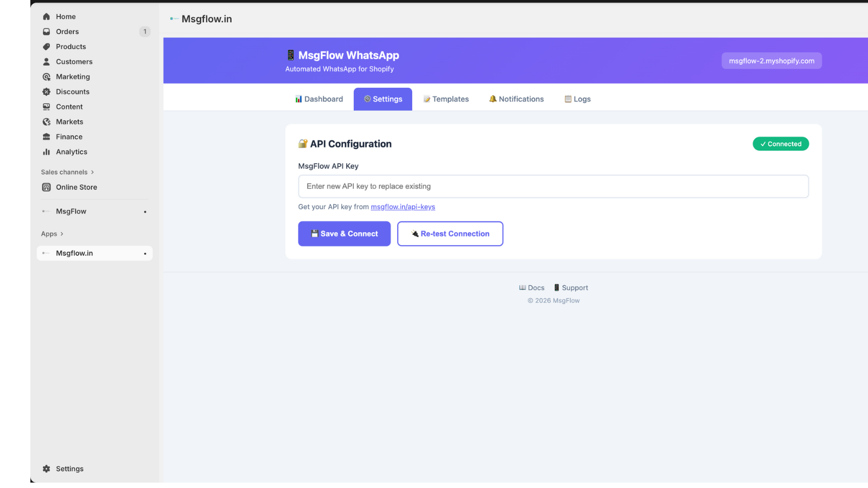Screen dimensions: 868x488
Task: Click Re-test Connection button
Action: (450, 234)
